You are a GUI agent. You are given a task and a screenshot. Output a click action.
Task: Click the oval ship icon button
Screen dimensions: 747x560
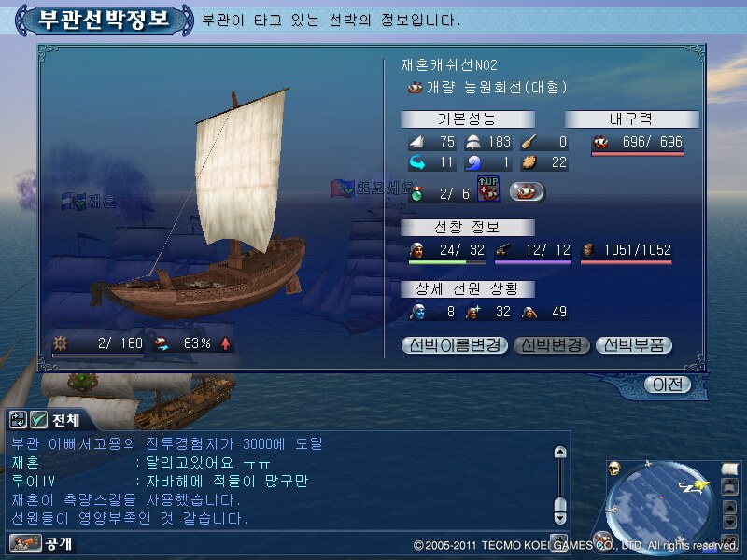pyautogui.click(x=527, y=192)
